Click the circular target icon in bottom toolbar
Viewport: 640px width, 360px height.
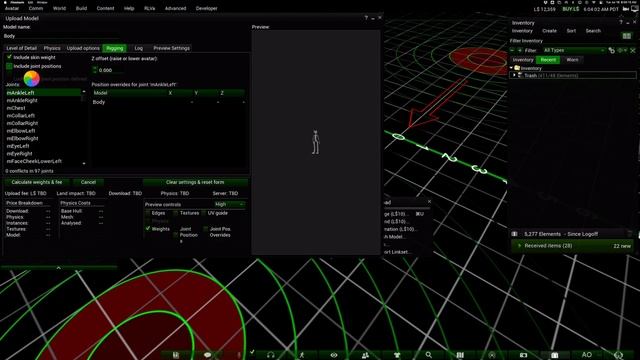point(492,355)
